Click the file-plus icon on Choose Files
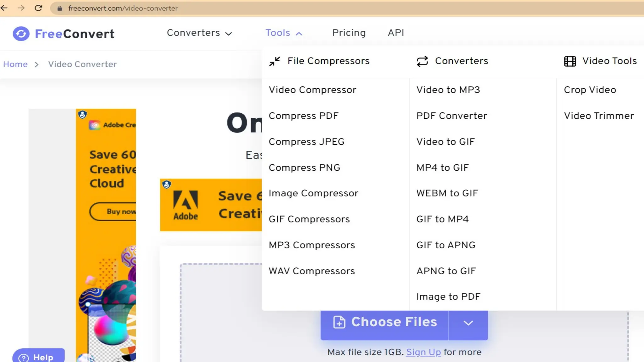 pos(339,322)
